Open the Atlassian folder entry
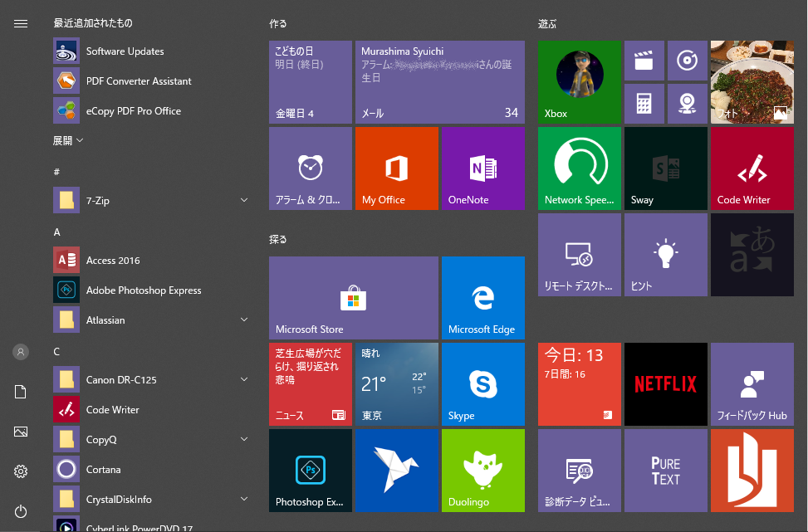The image size is (808, 532). click(x=152, y=320)
